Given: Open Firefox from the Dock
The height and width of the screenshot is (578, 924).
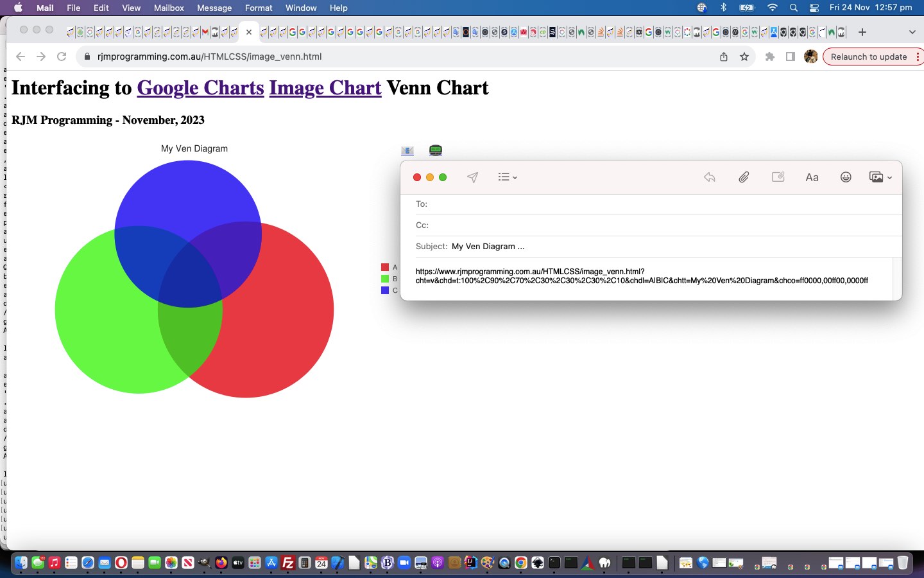Looking at the screenshot, I should 221,563.
